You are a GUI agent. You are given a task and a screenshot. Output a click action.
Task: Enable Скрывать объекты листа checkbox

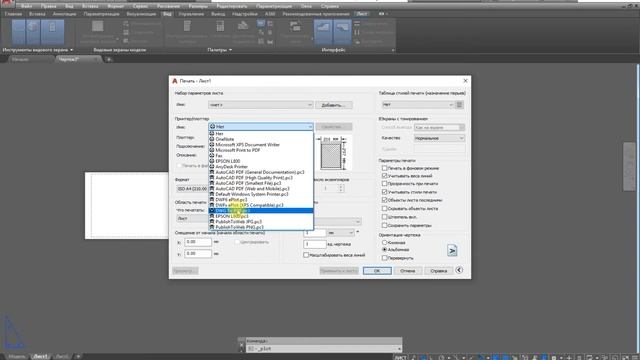coord(384,209)
